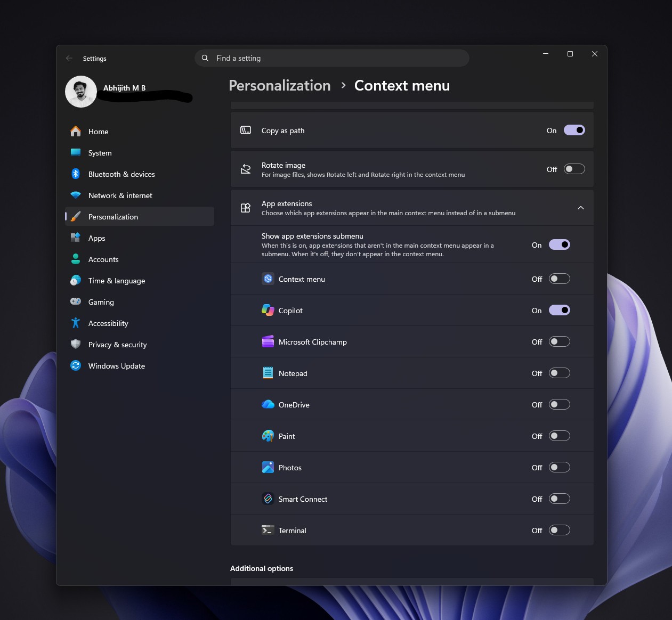The width and height of the screenshot is (672, 620).
Task: Select Apps in the sidebar
Action: (x=140, y=238)
